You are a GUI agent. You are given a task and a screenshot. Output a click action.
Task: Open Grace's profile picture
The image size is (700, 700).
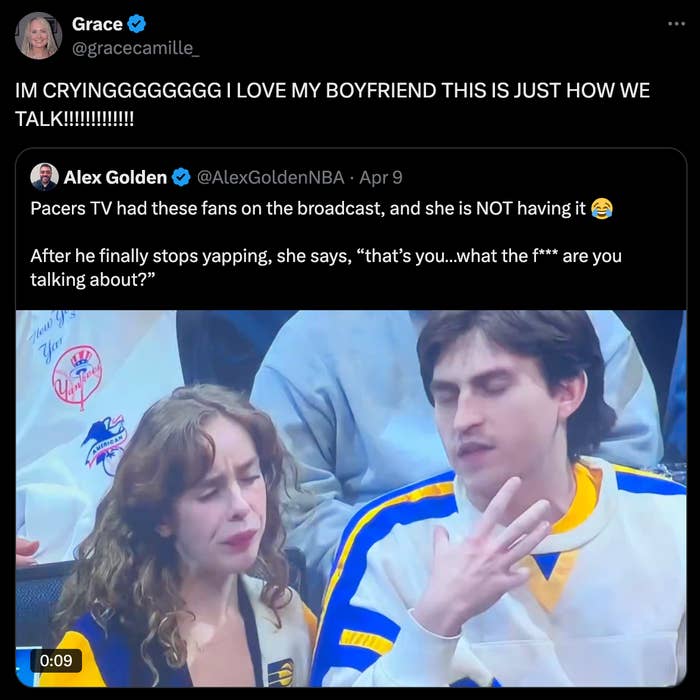pyautogui.click(x=38, y=35)
